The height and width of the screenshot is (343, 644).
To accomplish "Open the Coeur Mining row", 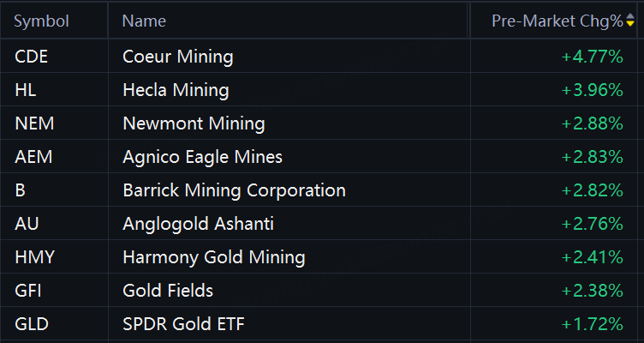I will pyautogui.click(x=319, y=57).
